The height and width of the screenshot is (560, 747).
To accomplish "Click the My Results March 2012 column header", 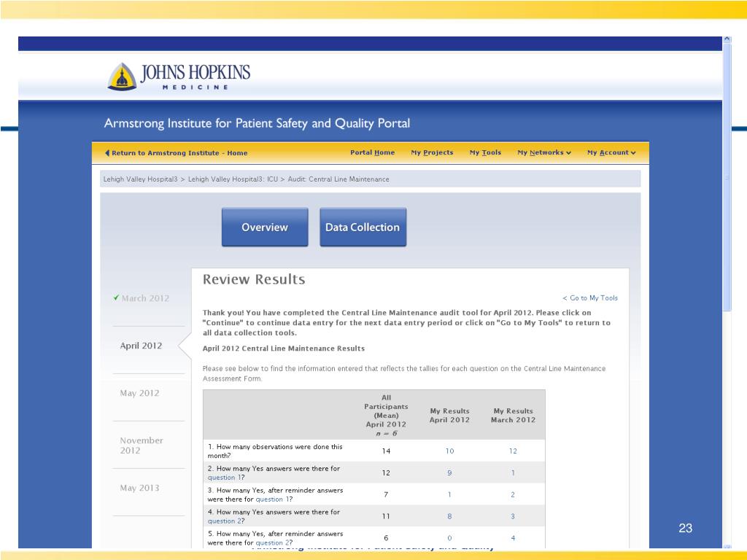I will click(513, 415).
